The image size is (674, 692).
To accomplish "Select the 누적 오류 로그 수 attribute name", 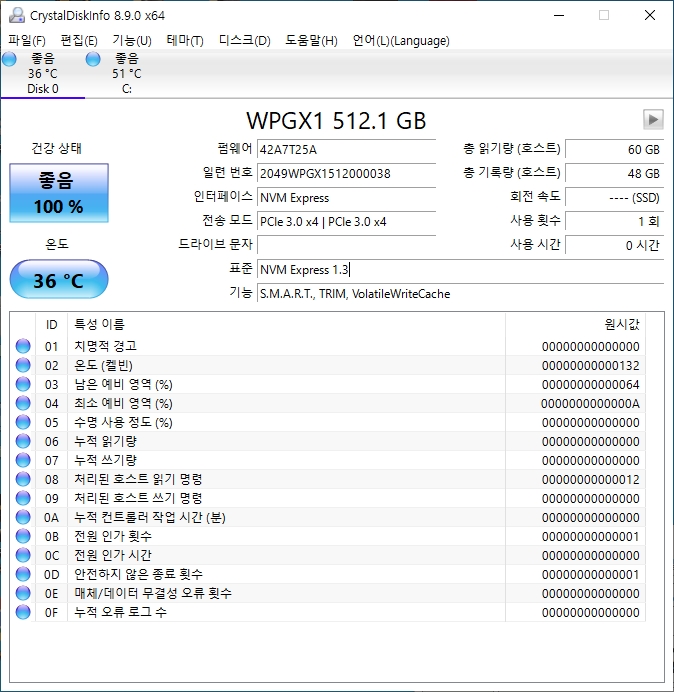I will 120,612.
